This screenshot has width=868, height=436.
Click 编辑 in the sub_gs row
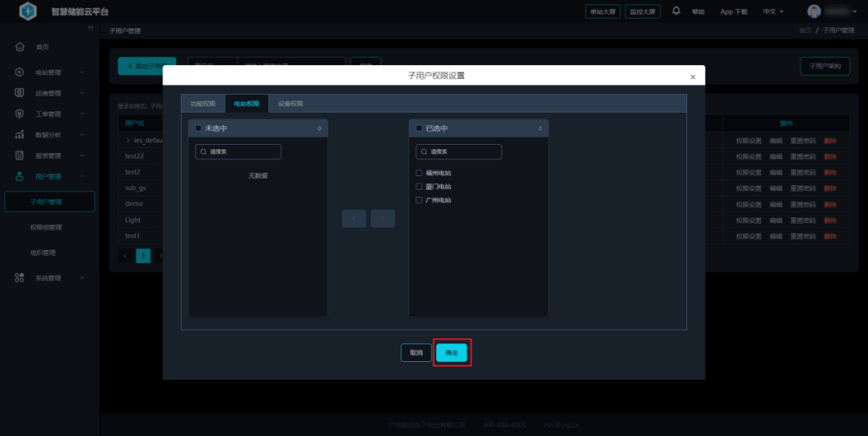[x=776, y=188]
